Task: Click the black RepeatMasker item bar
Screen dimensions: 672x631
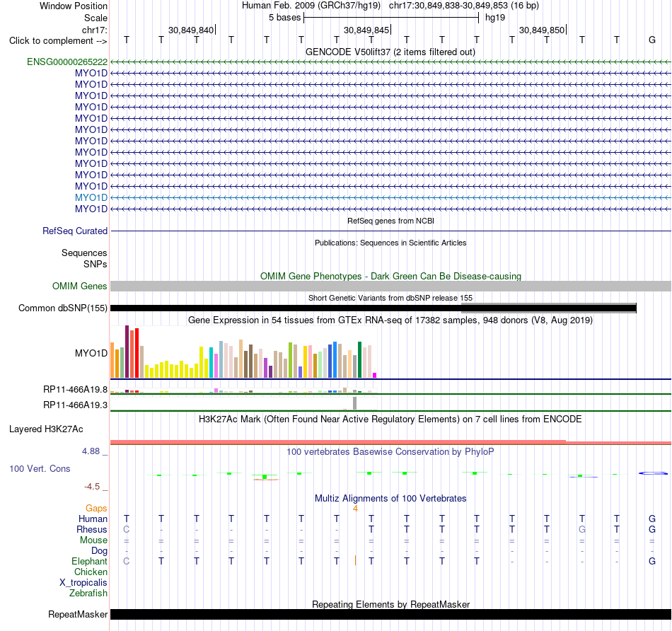Action: (390, 614)
